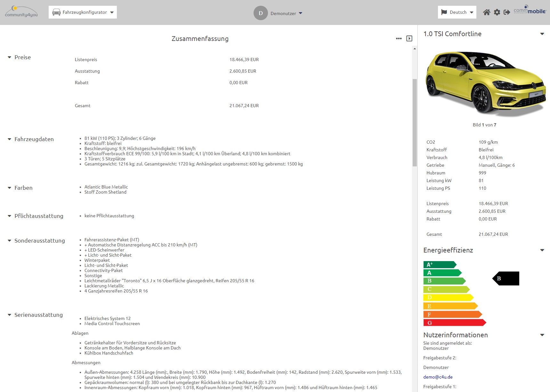Collapse the Farben section
The width and height of the screenshot is (550, 392).
[9, 188]
